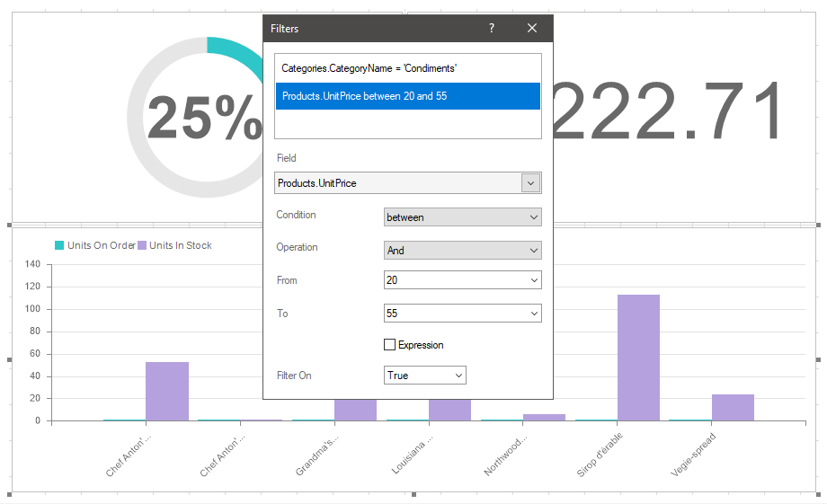Select the Categories.CategoryName = 'Condiments' filter
Image resolution: width=827 pixels, height=504 pixels.
(x=407, y=68)
